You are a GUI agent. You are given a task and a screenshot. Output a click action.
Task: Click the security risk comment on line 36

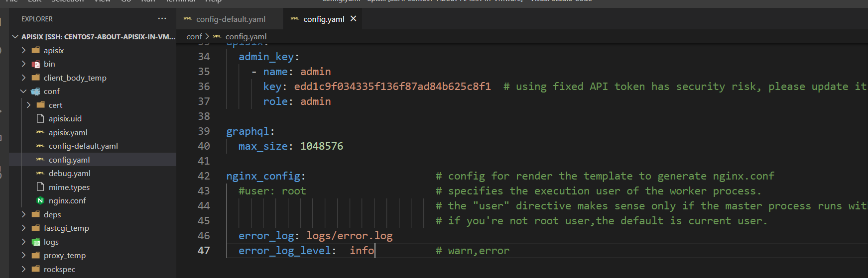685,87
